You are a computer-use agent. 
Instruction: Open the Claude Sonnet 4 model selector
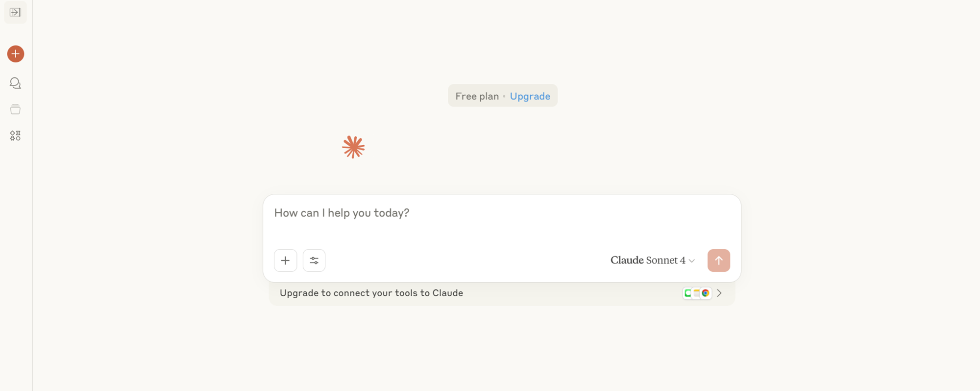pyautogui.click(x=653, y=261)
